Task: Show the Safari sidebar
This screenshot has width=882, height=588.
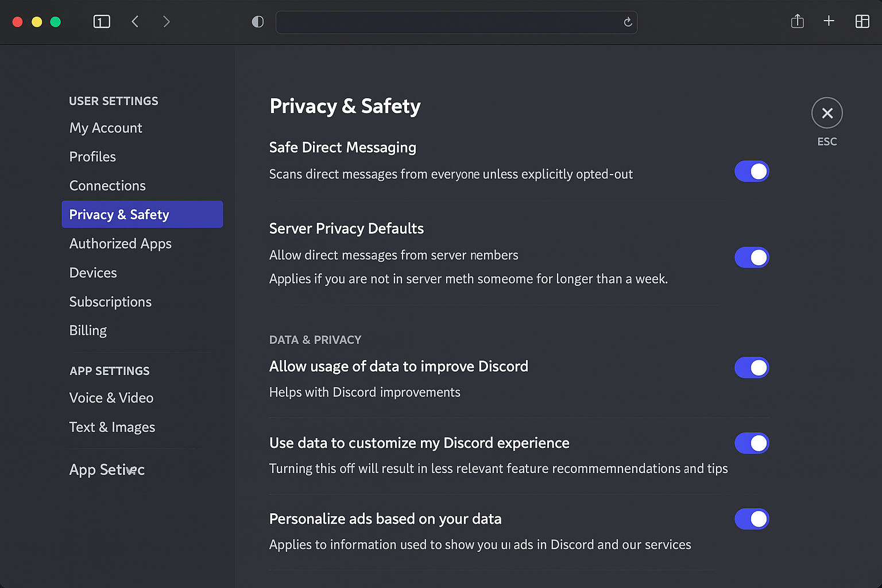Action: tap(102, 21)
